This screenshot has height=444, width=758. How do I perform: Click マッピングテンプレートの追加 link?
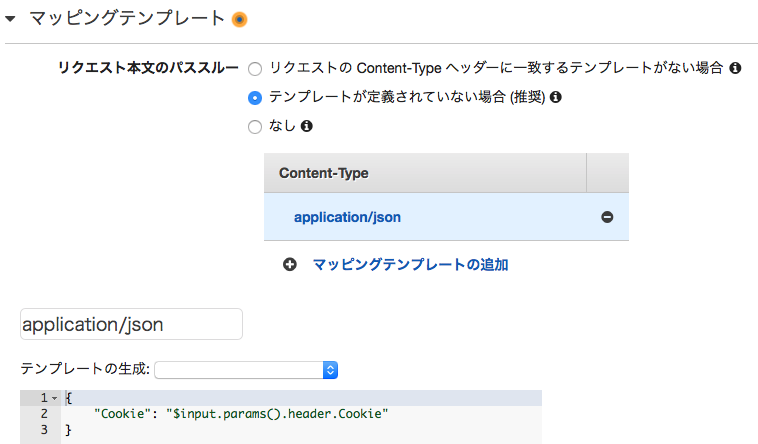click(410, 265)
